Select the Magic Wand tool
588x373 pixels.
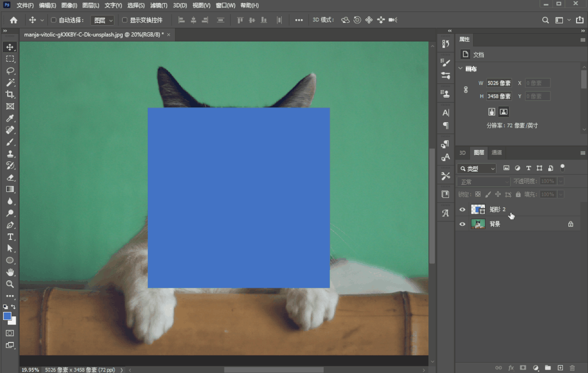pyautogui.click(x=10, y=82)
